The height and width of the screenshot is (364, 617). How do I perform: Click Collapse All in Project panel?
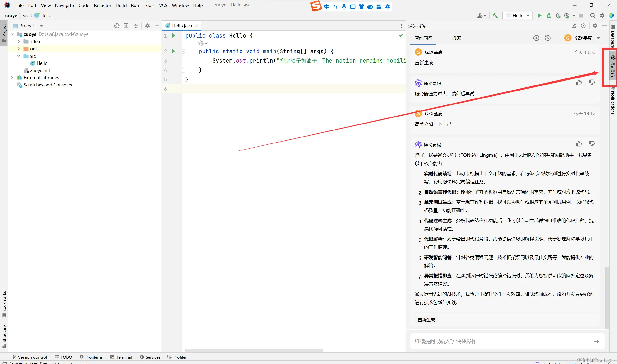pyautogui.click(x=135, y=26)
